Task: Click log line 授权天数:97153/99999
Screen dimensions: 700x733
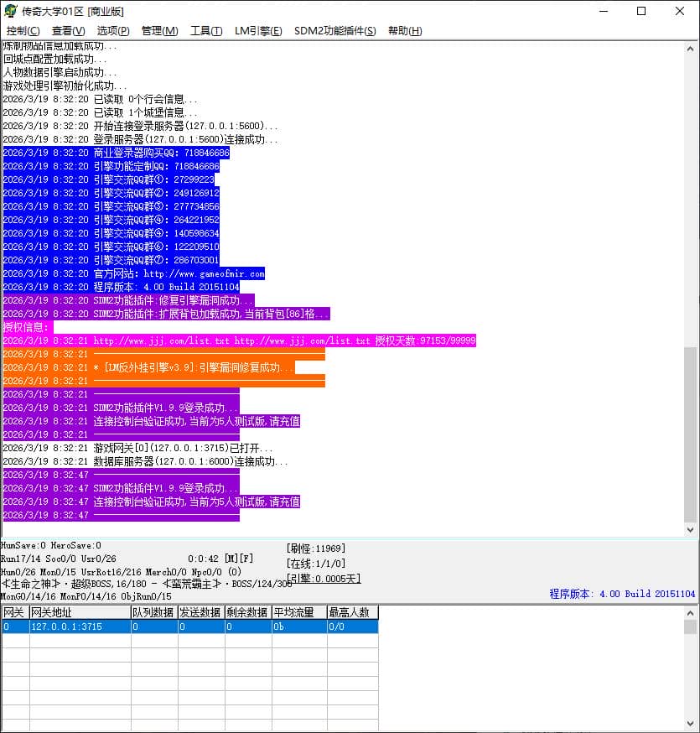Action: pos(239,341)
